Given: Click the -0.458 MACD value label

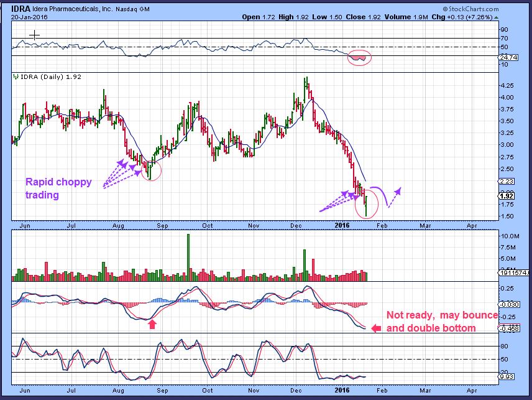Looking at the screenshot, I should click(x=508, y=328).
